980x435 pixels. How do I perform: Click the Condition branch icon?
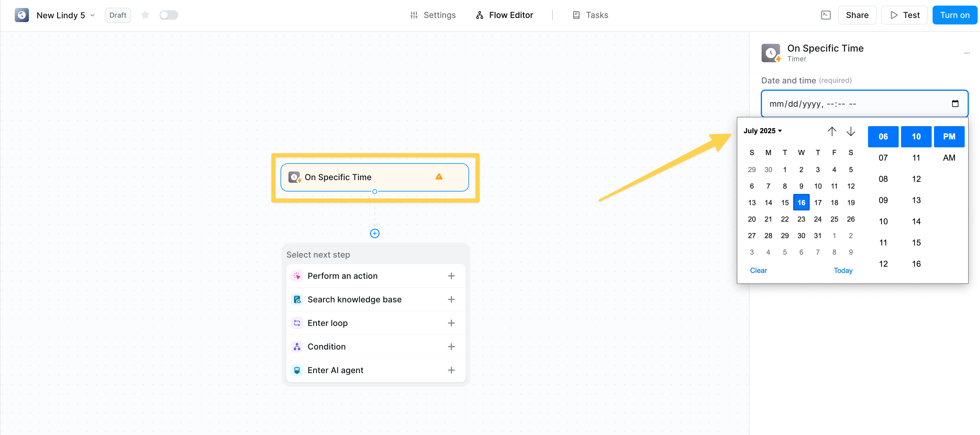coord(297,346)
